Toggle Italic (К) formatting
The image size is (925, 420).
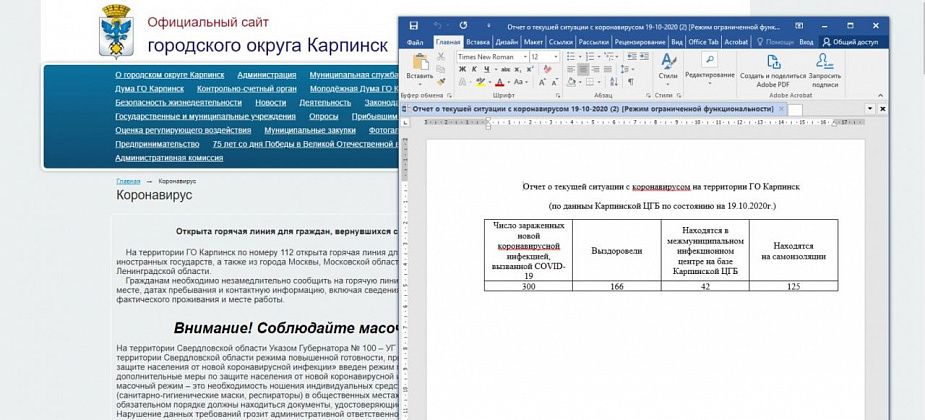(x=474, y=69)
